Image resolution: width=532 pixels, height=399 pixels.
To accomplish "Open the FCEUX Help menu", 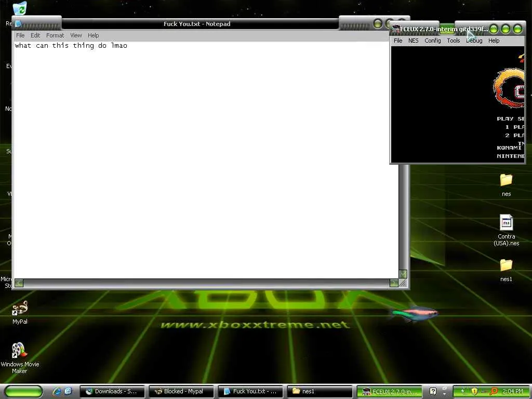I will click(x=494, y=41).
